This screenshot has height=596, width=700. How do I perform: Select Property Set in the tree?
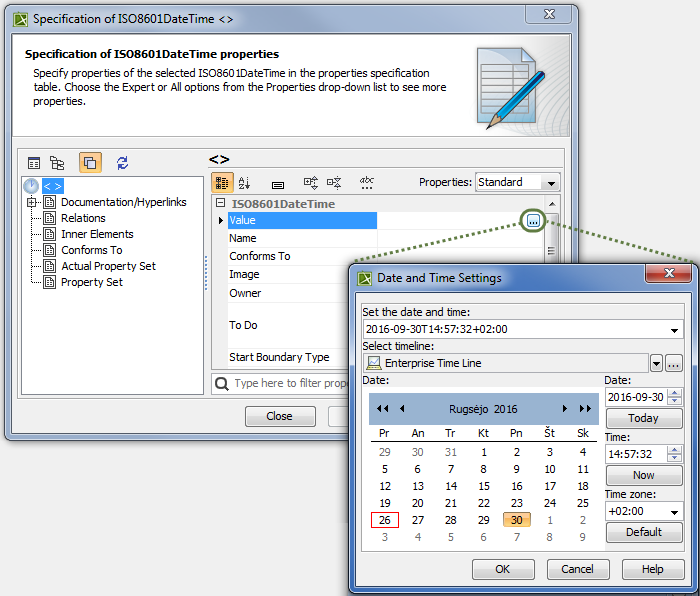click(92, 283)
